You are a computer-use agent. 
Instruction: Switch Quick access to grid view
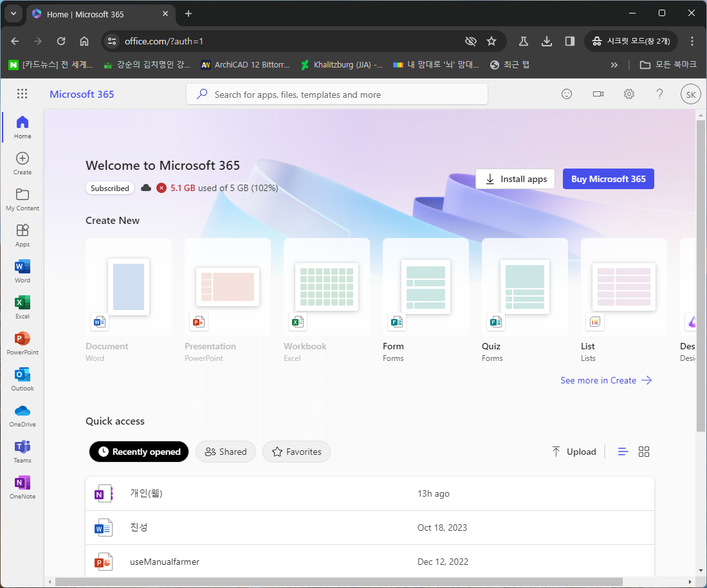[644, 452]
